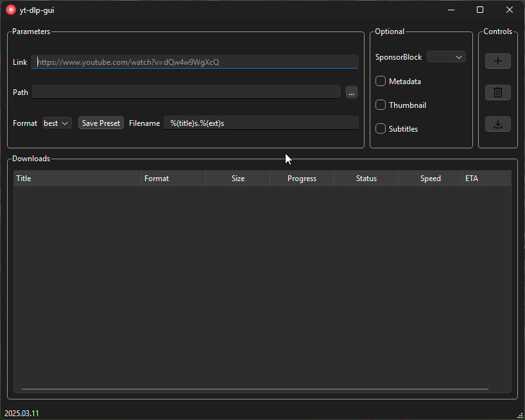Screen dimensions: 525x420
Task: Sort by the Status column header
Action: pyautogui.click(x=366, y=178)
